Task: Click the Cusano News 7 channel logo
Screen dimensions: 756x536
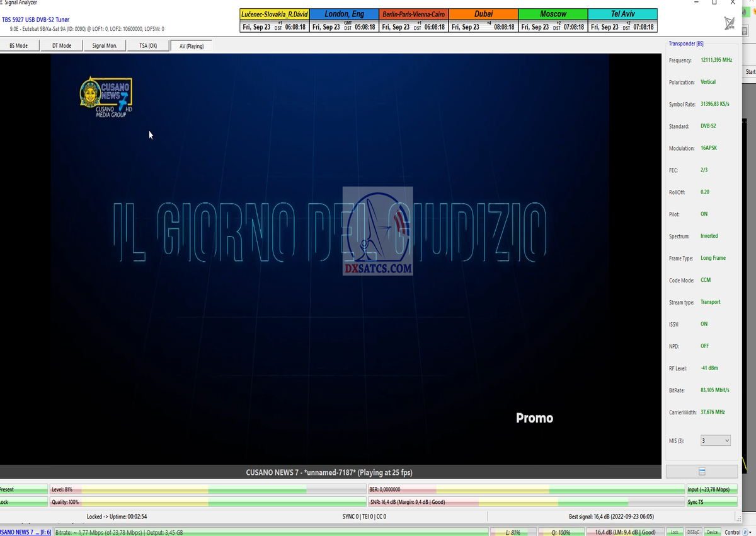Action: pyautogui.click(x=105, y=96)
